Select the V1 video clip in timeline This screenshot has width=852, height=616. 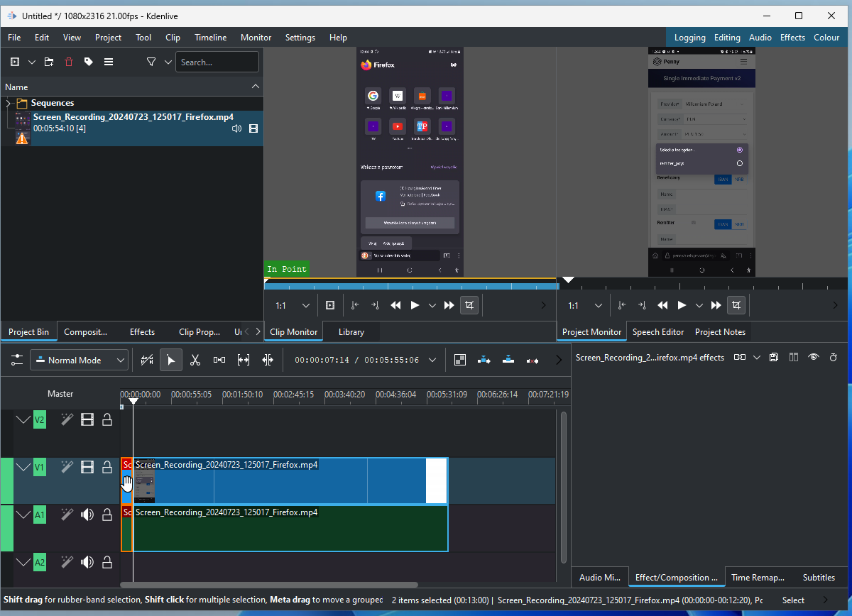click(x=290, y=480)
